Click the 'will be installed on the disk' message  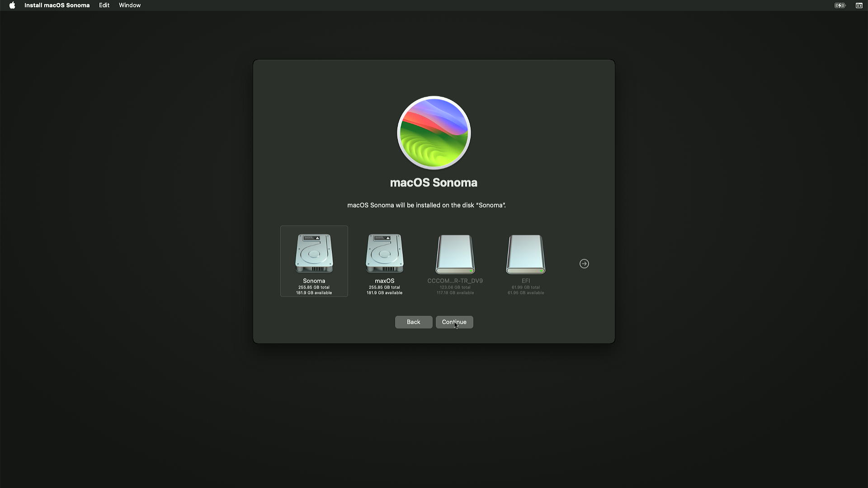426,205
